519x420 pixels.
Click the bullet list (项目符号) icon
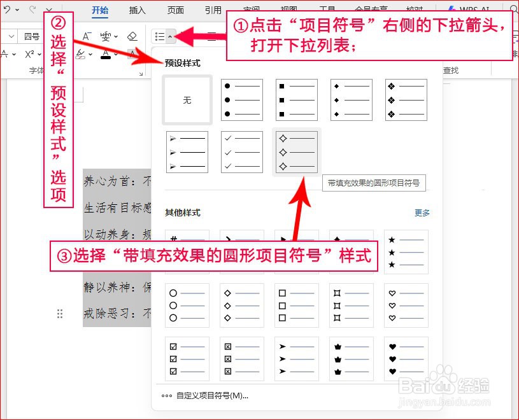[x=161, y=36]
